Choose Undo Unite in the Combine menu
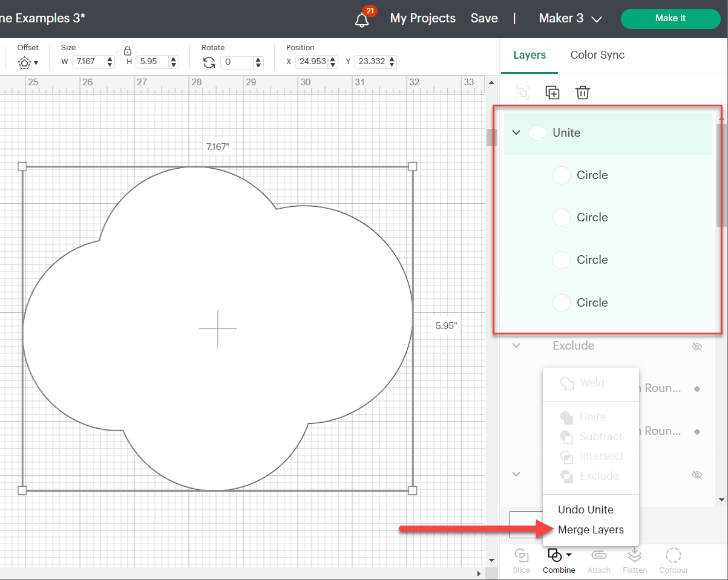728x580 pixels. (585, 510)
